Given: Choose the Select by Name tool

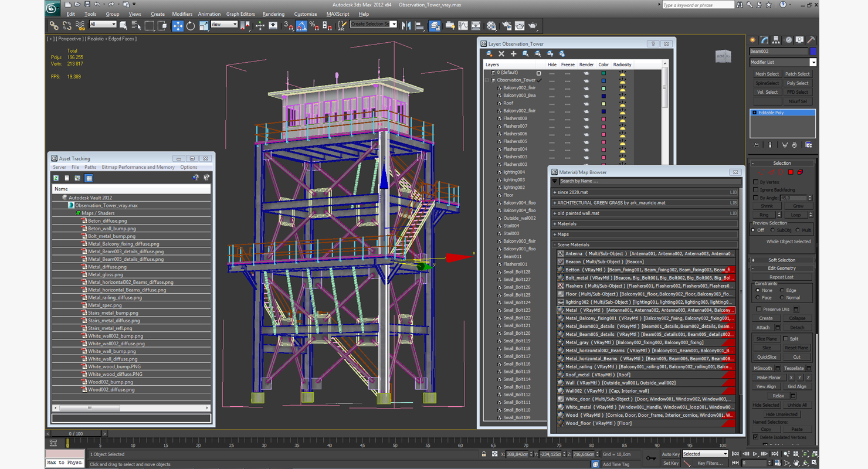Looking at the screenshot, I should (136, 25).
